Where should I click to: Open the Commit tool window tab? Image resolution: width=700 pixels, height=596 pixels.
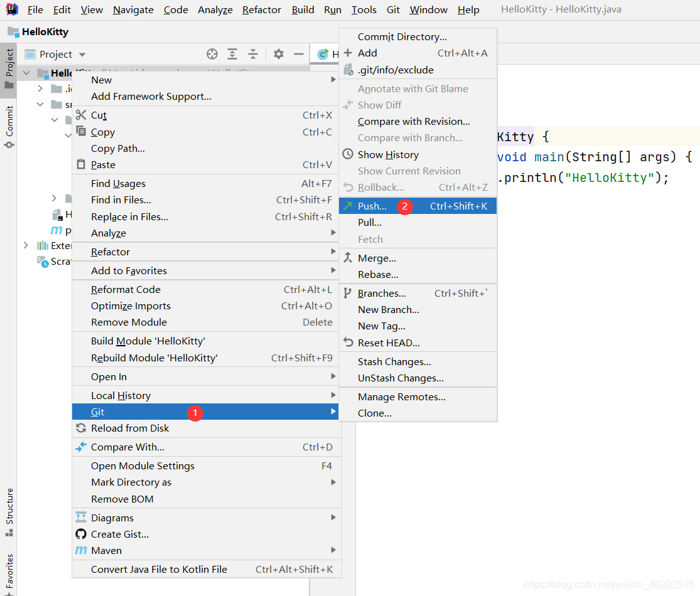9,127
